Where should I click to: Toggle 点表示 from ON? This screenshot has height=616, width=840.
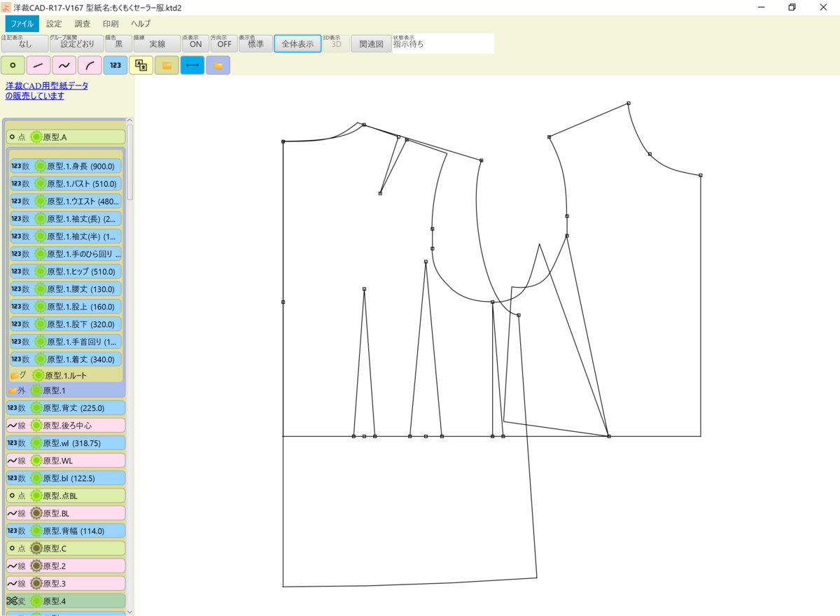[x=195, y=43]
